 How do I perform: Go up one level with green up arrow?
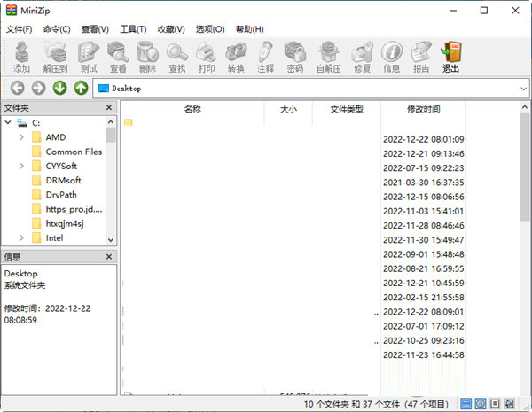pos(81,89)
